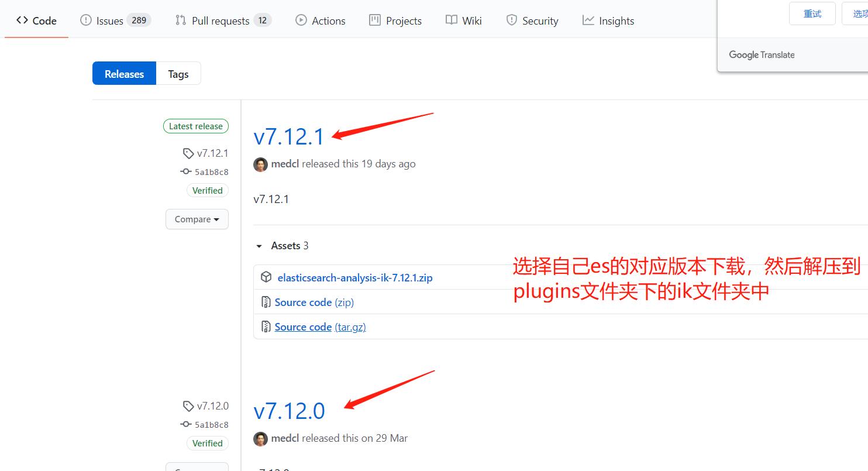Click medcl avatar on v7.12.0 release
Image resolution: width=868 pixels, height=471 pixels.
(x=260, y=439)
